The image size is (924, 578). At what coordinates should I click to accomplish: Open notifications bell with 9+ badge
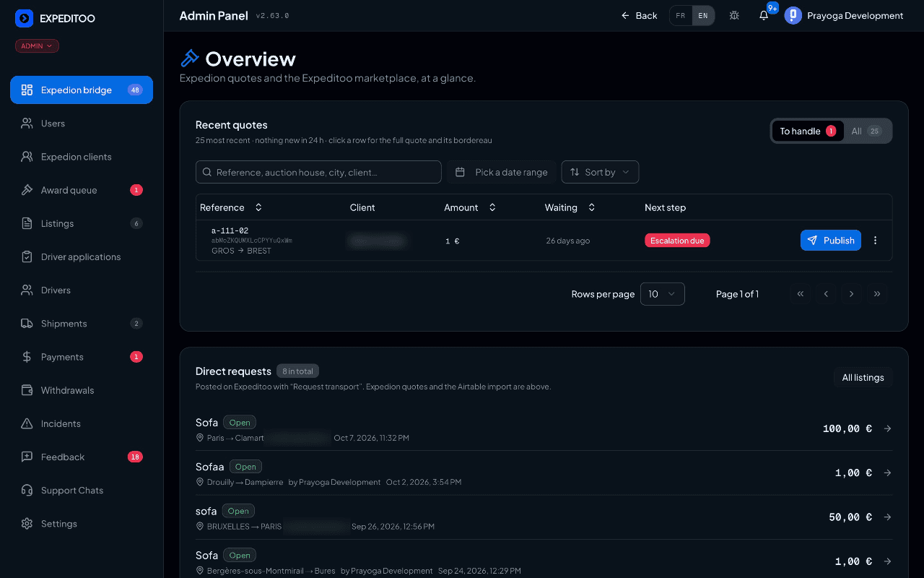pyautogui.click(x=764, y=15)
